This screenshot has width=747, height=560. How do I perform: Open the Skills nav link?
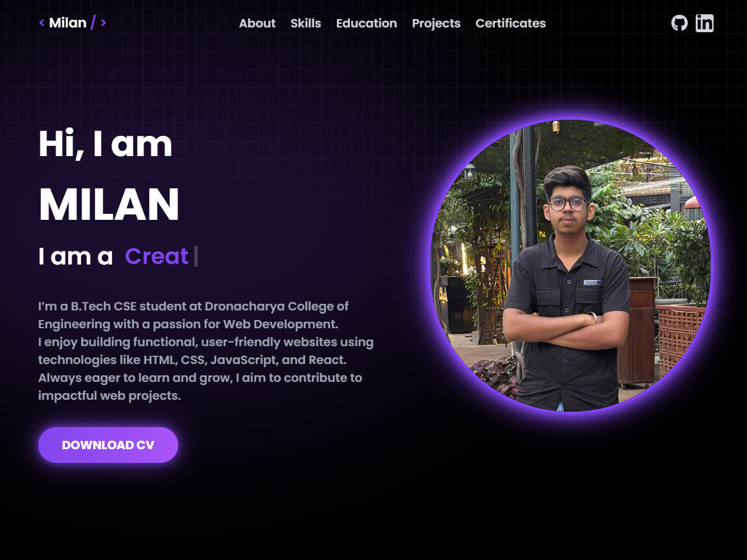pyautogui.click(x=306, y=23)
